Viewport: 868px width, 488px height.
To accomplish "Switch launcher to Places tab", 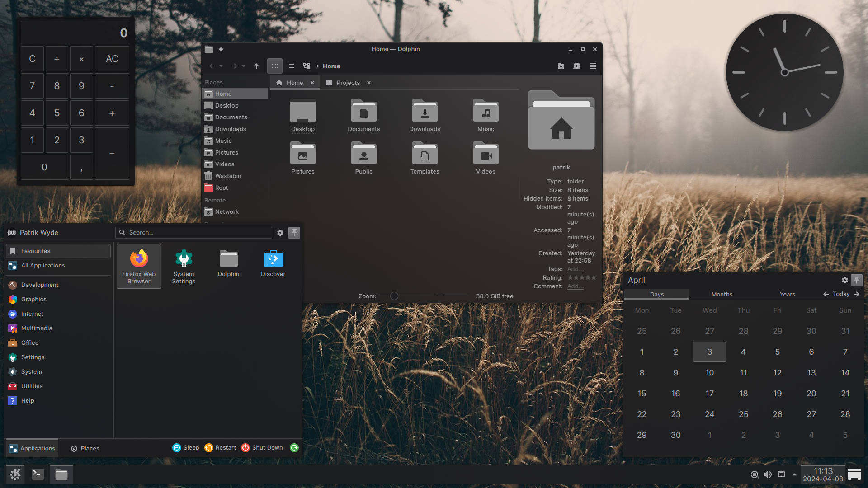I will click(x=85, y=448).
